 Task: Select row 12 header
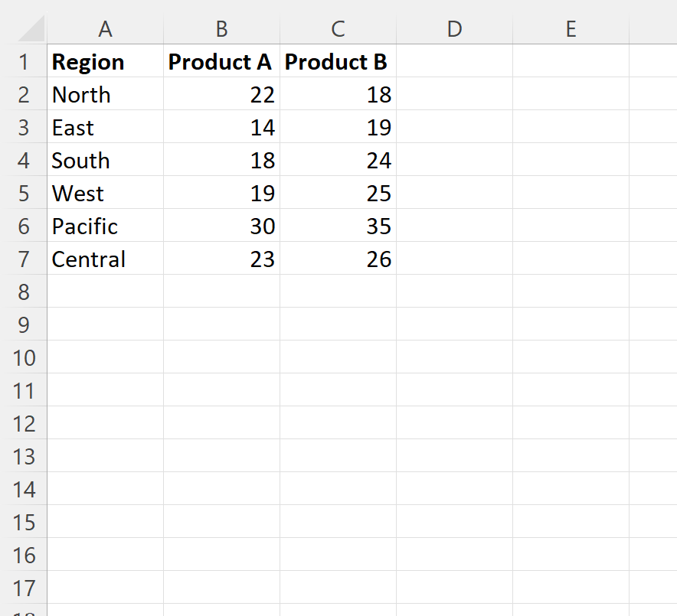tap(24, 423)
